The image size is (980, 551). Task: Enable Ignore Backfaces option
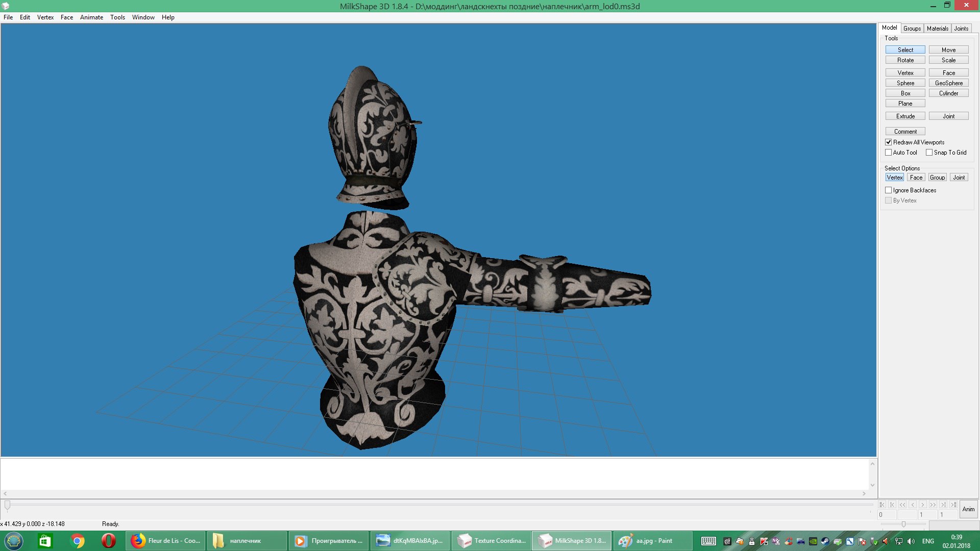[x=889, y=190]
